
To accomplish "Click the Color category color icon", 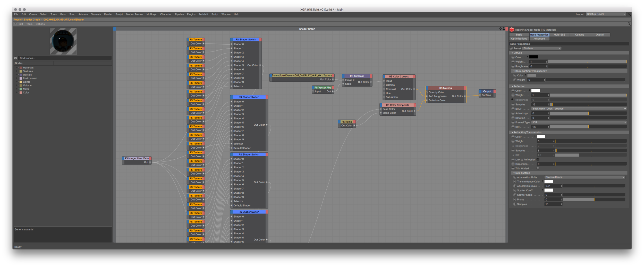I will [21, 93].
